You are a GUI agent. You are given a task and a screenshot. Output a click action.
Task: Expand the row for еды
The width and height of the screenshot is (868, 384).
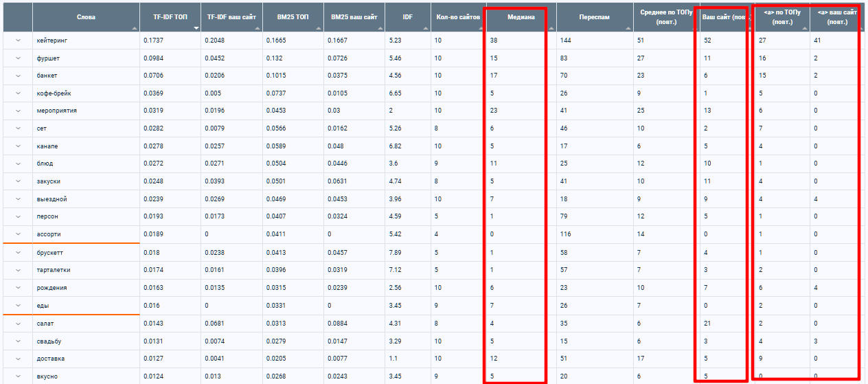point(17,306)
